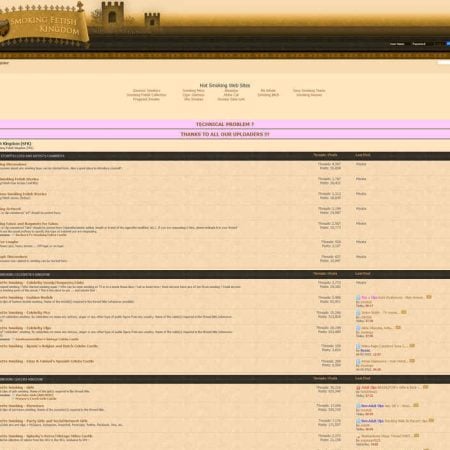The height and width of the screenshot is (450, 450).
Task: Open the Celebrity Pics forum link
Action: (25, 313)
